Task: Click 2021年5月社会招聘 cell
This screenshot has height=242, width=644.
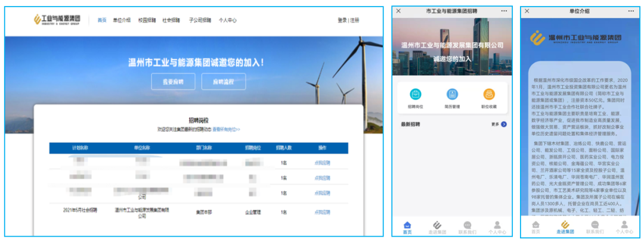Action: point(80,210)
